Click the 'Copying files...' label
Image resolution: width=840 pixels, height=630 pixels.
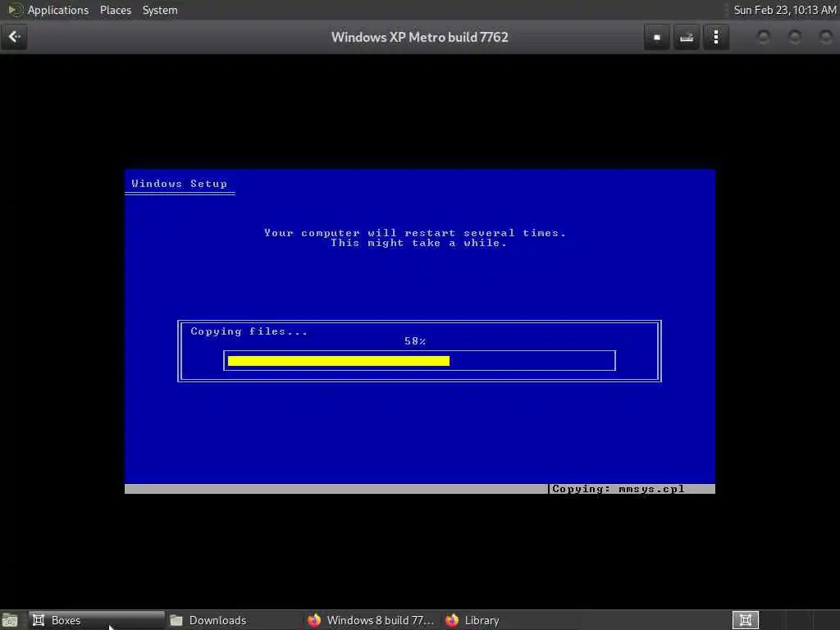[x=249, y=331]
